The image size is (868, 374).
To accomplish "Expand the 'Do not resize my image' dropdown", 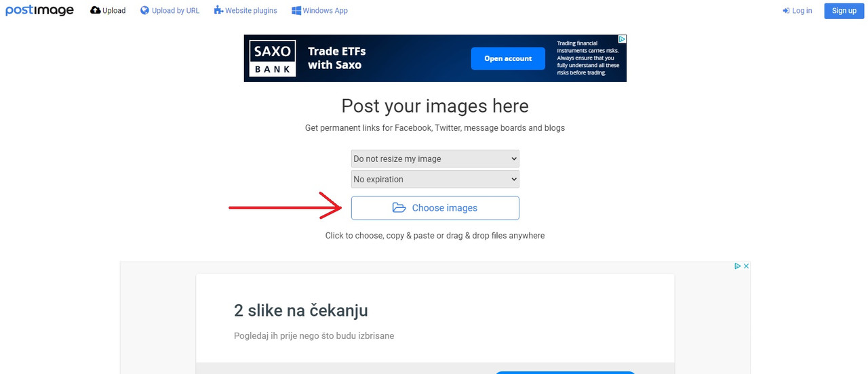I will [x=435, y=159].
